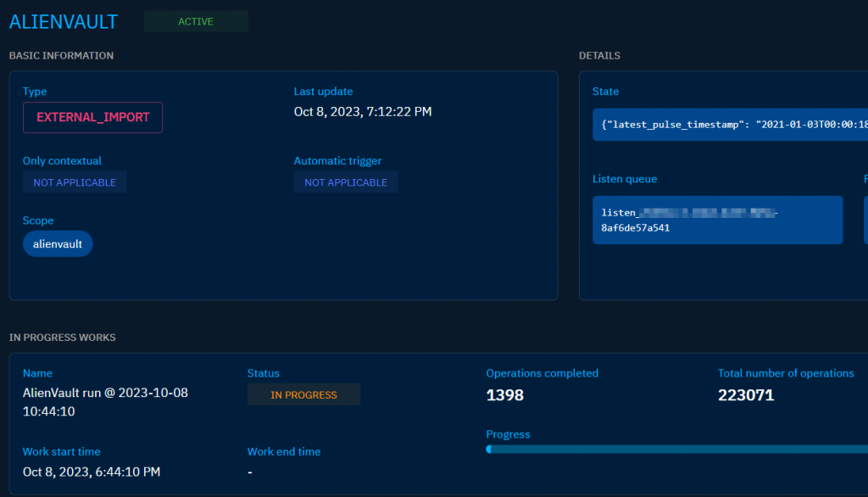
Task: Click the Work end time label
Action: coord(283,451)
